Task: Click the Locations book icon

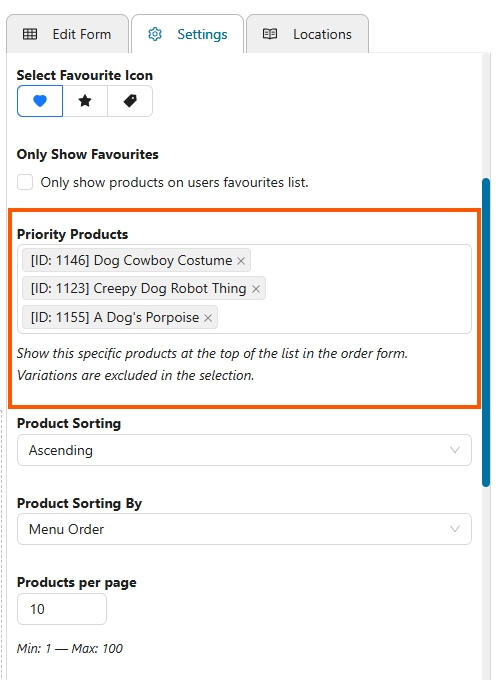Action: [x=270, y=34]
